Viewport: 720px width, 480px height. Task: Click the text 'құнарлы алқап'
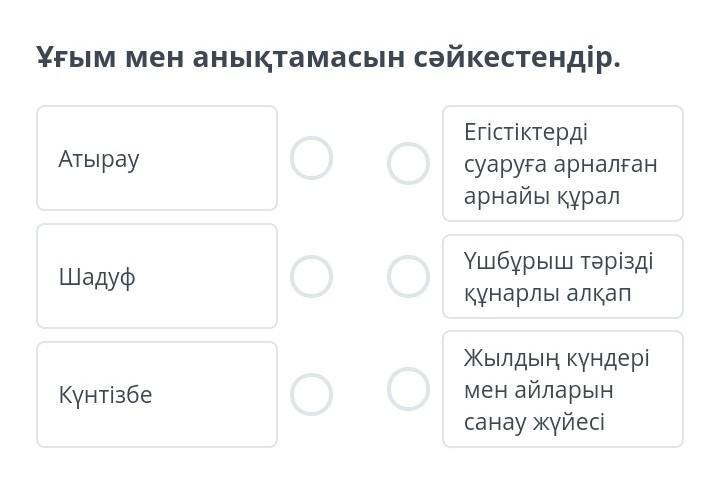point(547,294)
